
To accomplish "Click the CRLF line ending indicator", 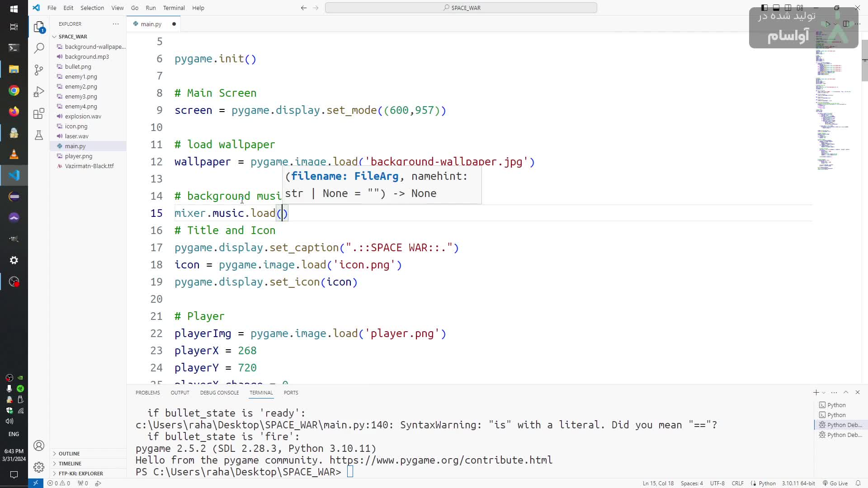I will pyautogui.click(x=737, y=483).
